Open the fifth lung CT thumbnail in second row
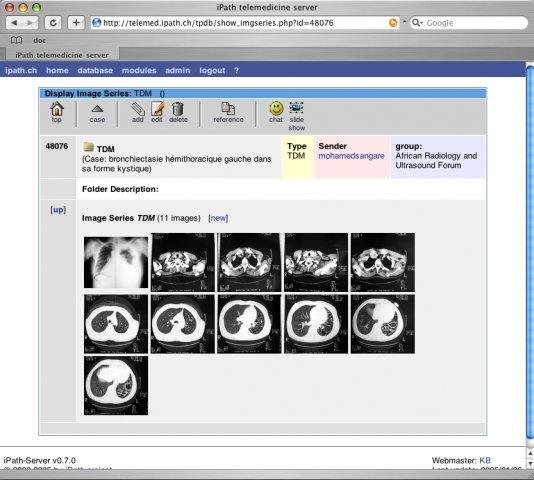534x480 pixels. 383,324
